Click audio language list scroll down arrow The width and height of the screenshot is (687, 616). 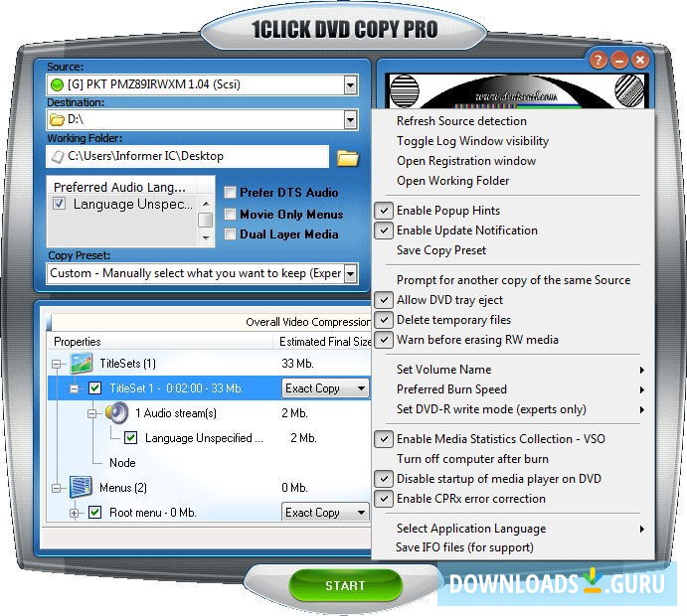206,237
